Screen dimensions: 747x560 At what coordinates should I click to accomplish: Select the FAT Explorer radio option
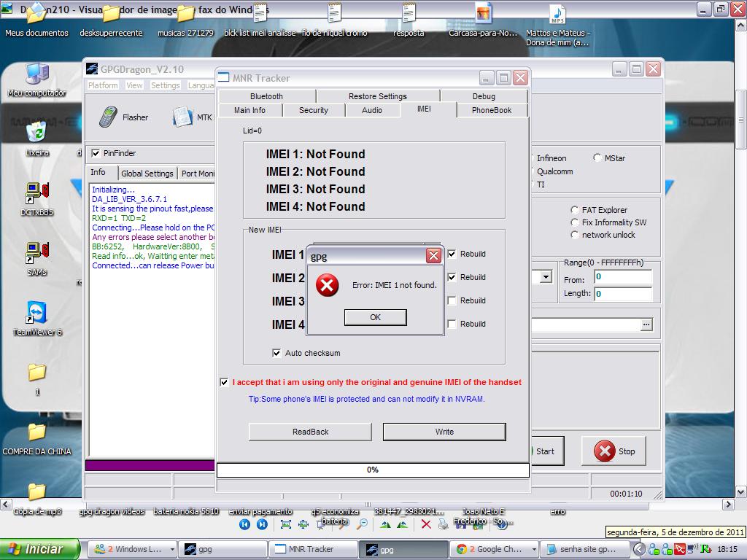point(575,210)
